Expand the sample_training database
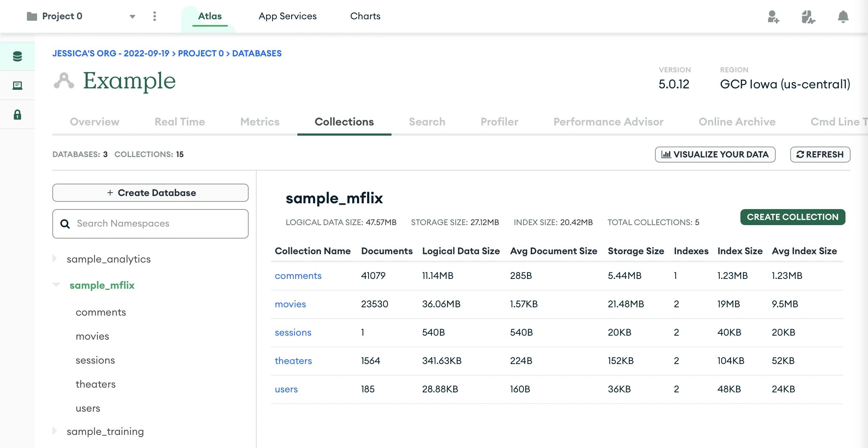Image resolution: width=868 pixels, height=448 pixels. [x=55, y=431]
